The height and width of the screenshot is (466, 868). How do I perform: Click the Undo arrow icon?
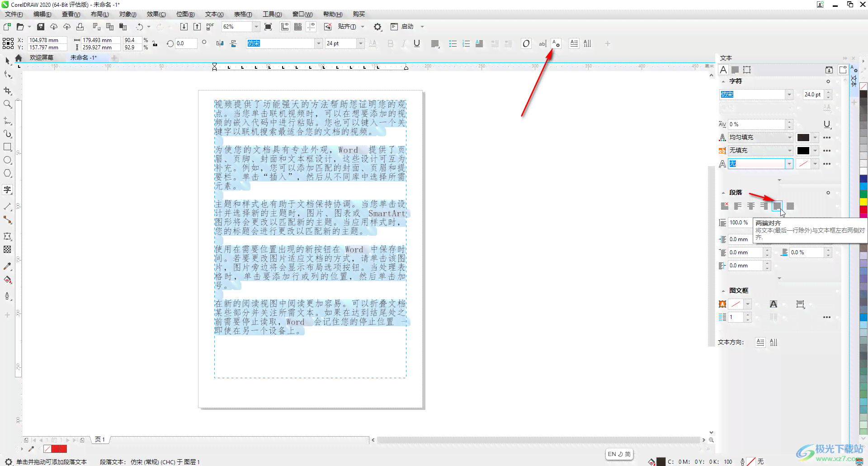pyautogui.click(x=139, y=27)
